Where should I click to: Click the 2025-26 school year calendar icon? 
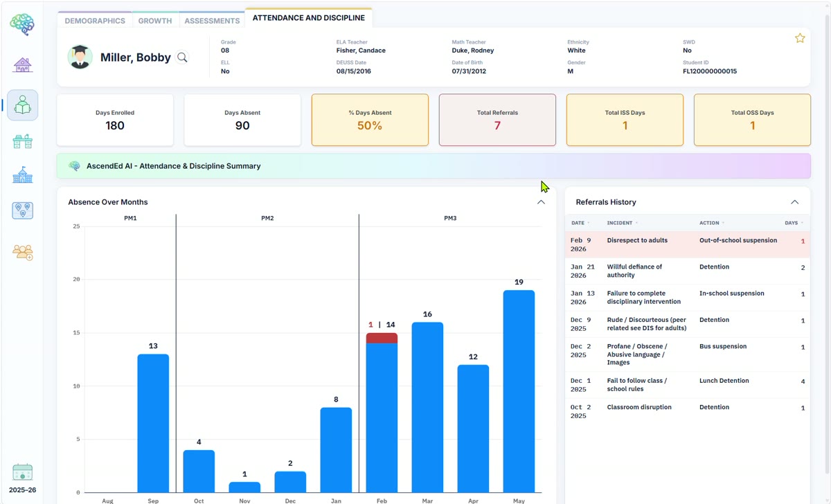tap(23, 473)
